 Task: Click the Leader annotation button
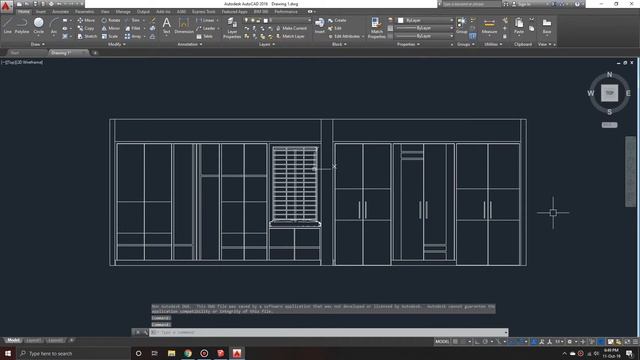[x=206, y=28]
